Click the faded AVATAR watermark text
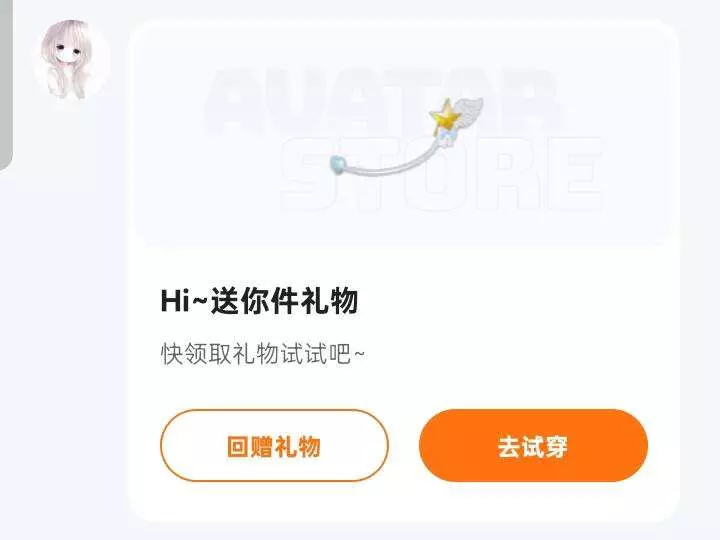 (382, 103)
